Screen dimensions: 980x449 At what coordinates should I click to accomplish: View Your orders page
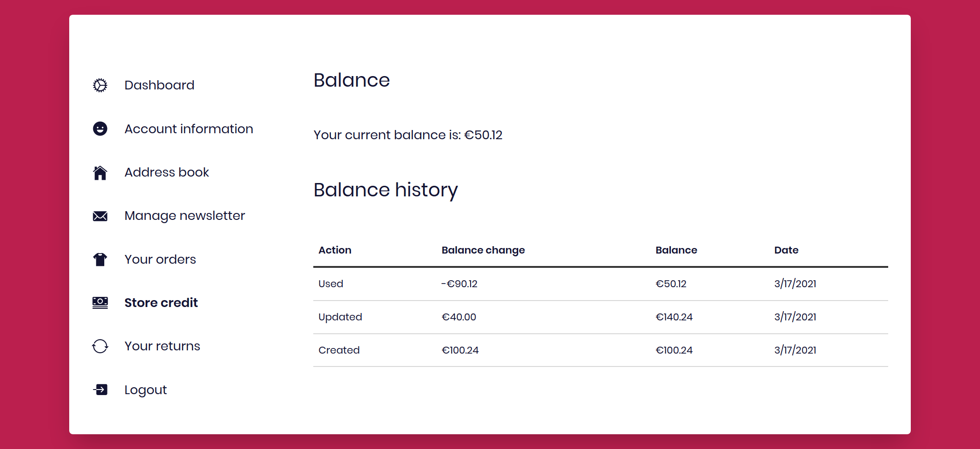[160, 260]
